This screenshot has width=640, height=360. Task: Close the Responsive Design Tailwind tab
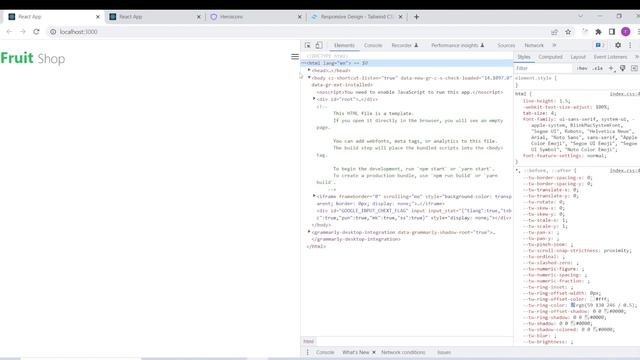click(x=400, y=17)
